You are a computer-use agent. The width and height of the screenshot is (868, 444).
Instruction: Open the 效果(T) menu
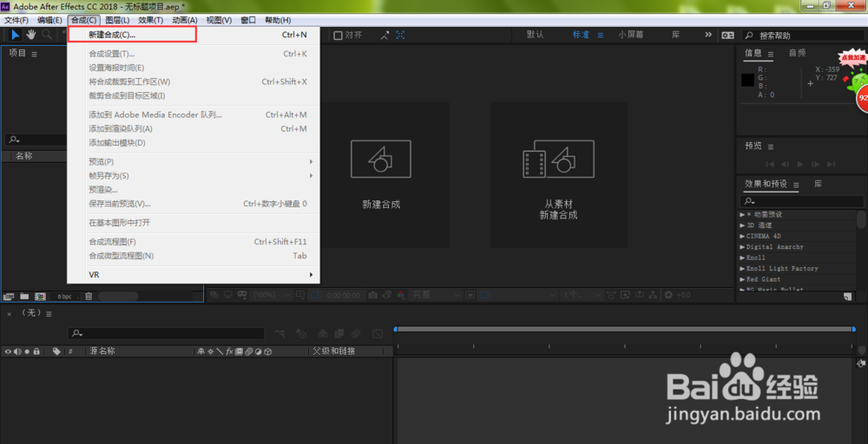click(150, 20)
